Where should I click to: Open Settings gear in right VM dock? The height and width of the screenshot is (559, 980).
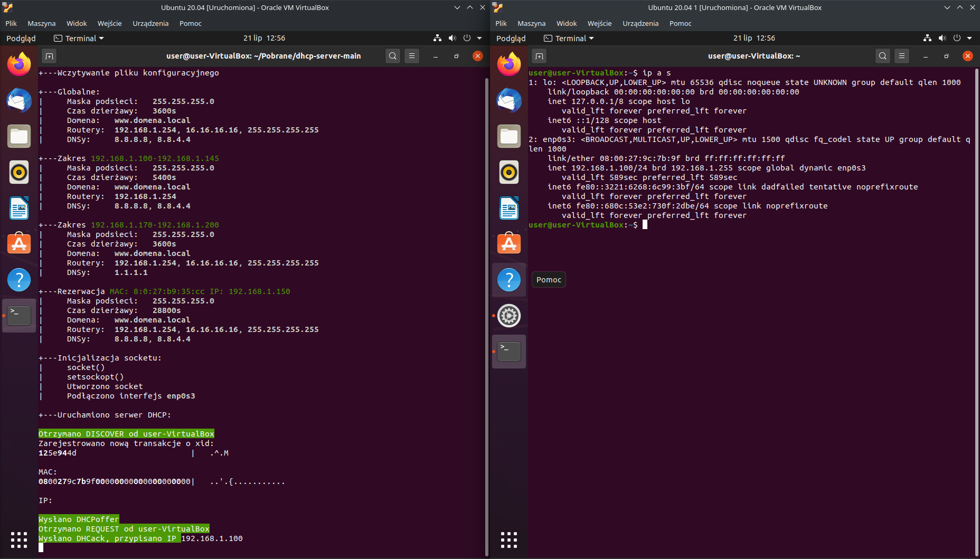[x=509, y=316]
